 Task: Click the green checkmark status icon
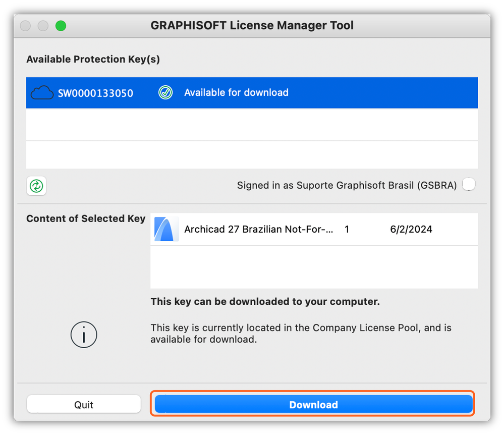(165, 92)
